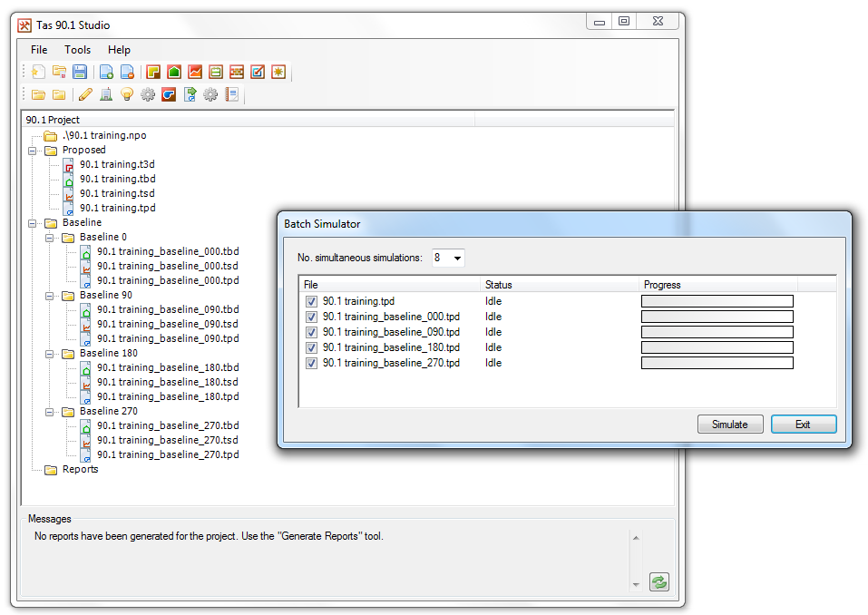Select 90.1 training.t3d in the tree
The width and height of the screenshot is (868, 615).
point(117,164)
